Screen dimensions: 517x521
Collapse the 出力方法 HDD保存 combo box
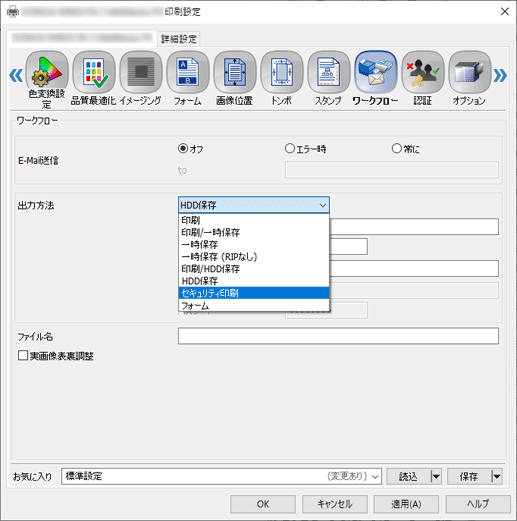point(254,205)
